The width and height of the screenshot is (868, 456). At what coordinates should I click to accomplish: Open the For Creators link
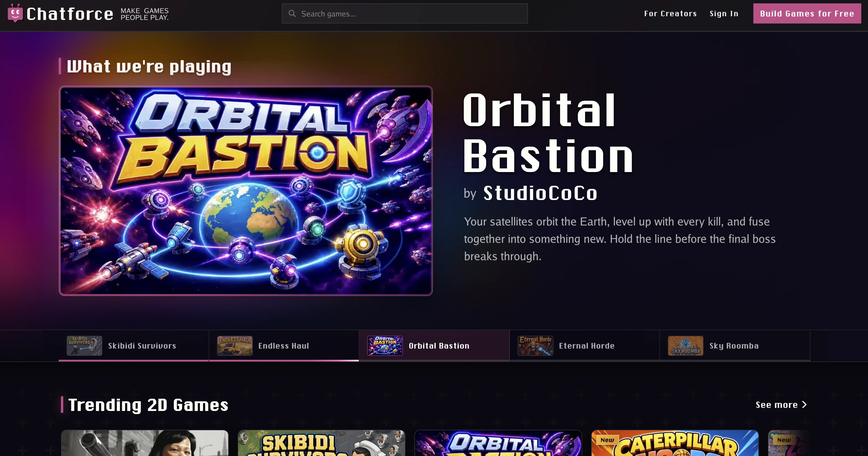pos(670,13)
